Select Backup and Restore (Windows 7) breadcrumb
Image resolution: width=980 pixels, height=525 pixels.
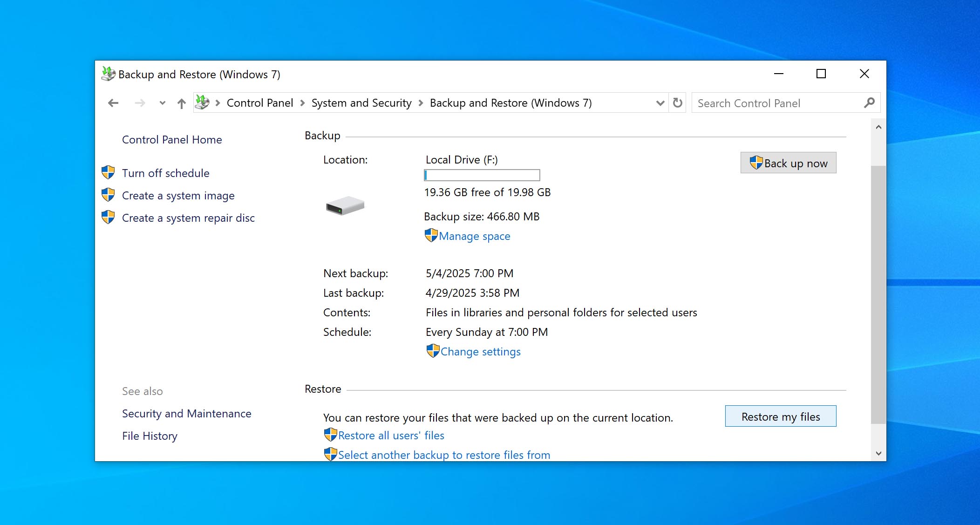510,103
